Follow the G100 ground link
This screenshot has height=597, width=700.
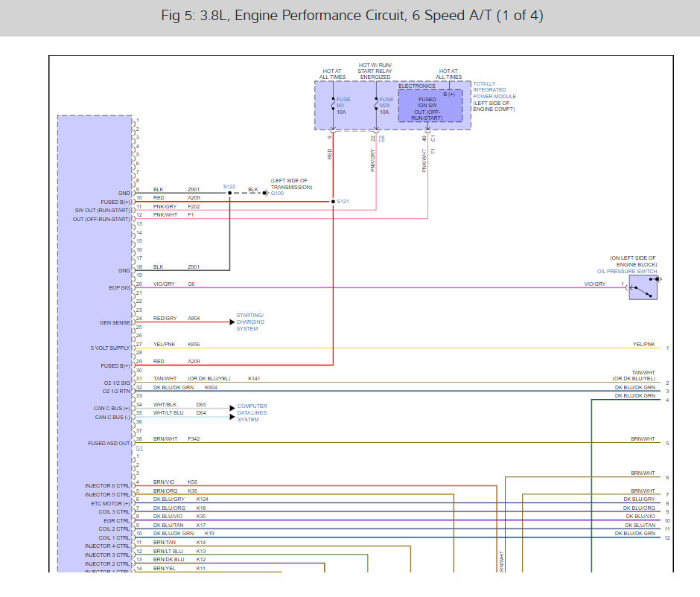pyautogui.click(x=277, y=194)
